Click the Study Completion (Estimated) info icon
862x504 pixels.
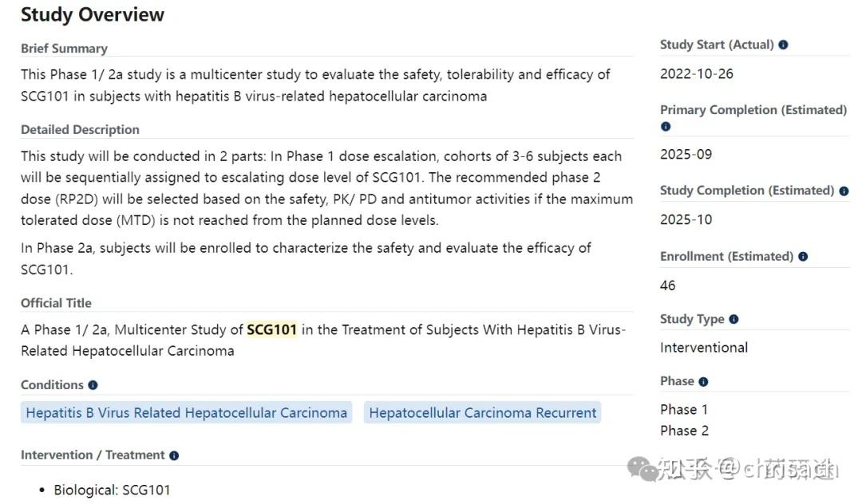(844, 191)
